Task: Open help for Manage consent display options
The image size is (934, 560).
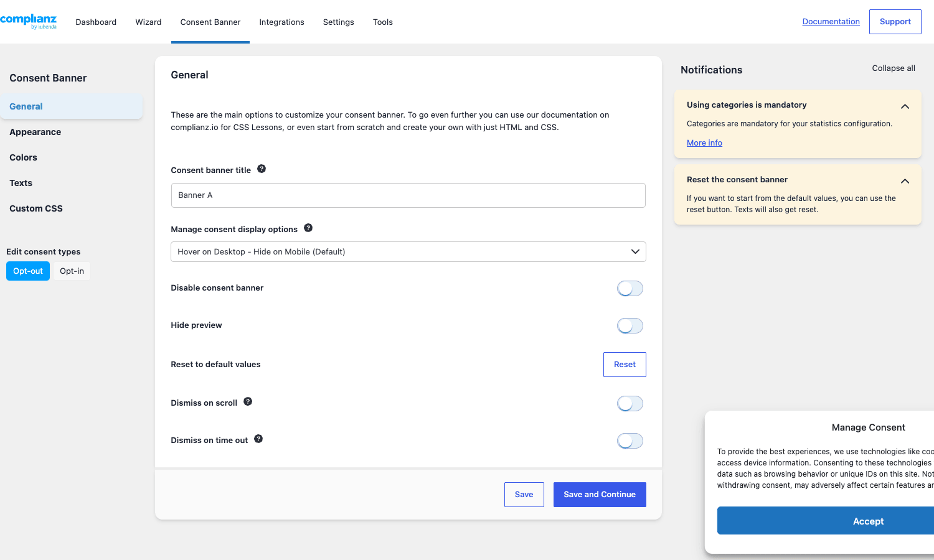Action: (x=308, y=228)
